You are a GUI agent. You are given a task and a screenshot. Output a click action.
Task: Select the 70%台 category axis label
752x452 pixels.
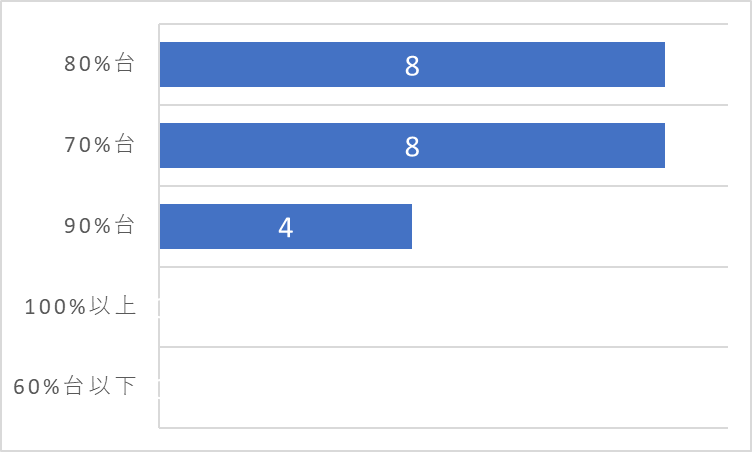click(99, 144)
